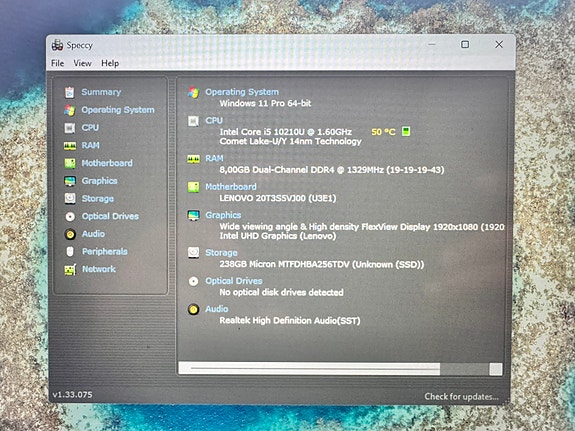Open the Audio speaker icon in the sidebar
This screenshot has height=431, width=575.
click(70, 234)
